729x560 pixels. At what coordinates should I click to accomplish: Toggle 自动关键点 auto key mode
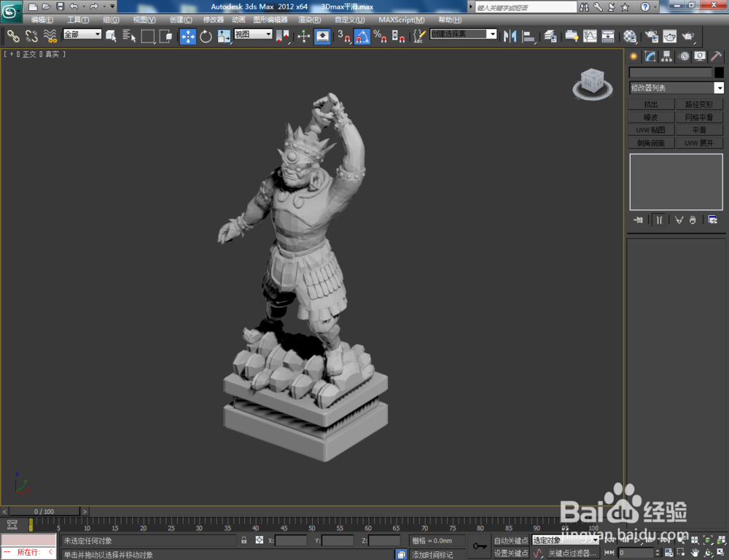pyautogui.click(x=510, y=540)
